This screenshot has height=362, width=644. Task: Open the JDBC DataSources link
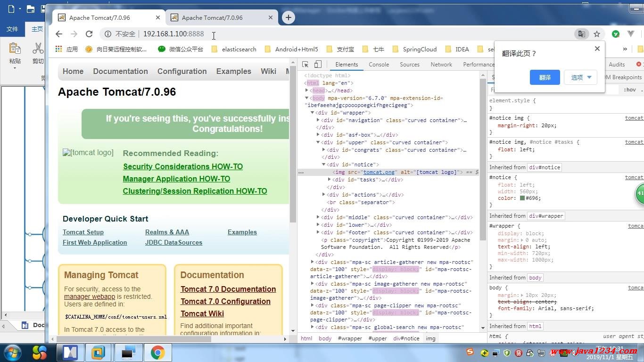(173, 242)
